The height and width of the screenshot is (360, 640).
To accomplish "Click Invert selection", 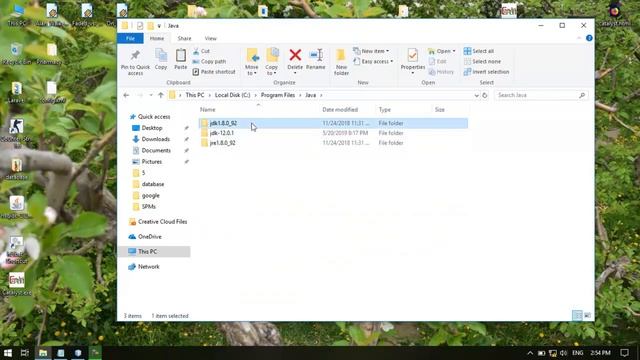I will 487,72.
